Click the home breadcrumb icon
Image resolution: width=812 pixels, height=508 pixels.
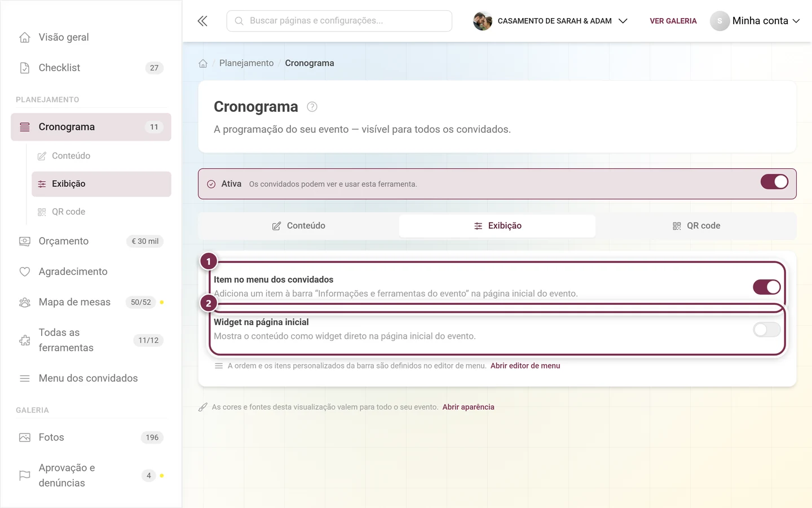tap(203, 63)
